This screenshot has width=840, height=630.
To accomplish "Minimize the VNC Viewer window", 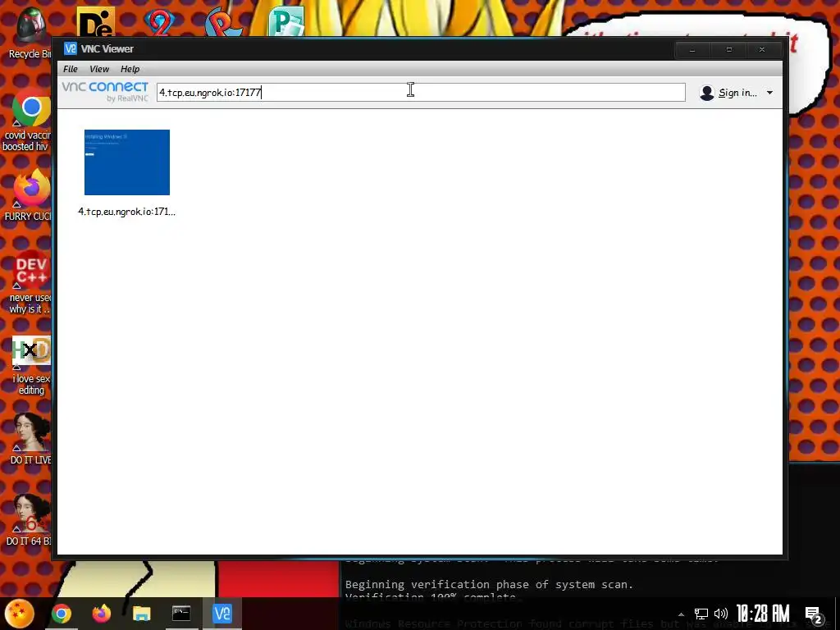I will pyautogui.click(x=692, y=50).
